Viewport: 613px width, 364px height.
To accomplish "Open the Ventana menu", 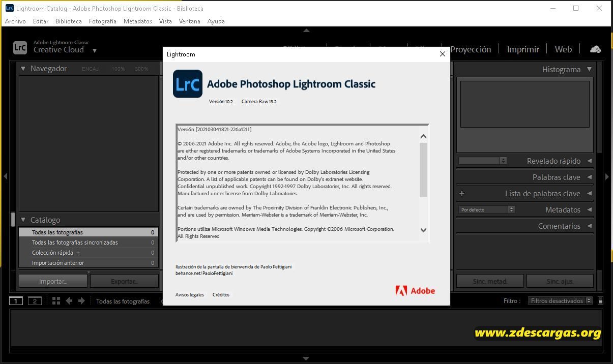I will [x=190, y=21].
